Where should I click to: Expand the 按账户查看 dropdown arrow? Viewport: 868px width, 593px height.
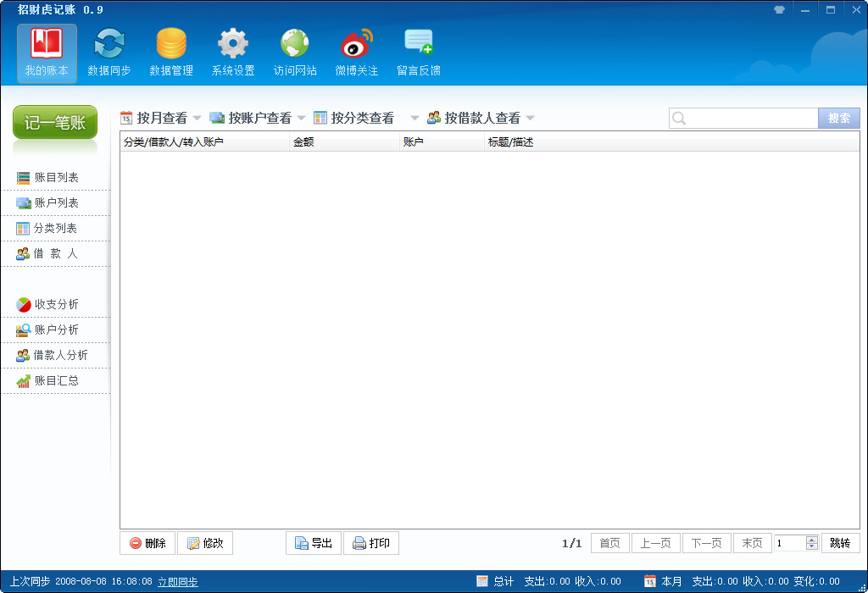coord(301,118)
